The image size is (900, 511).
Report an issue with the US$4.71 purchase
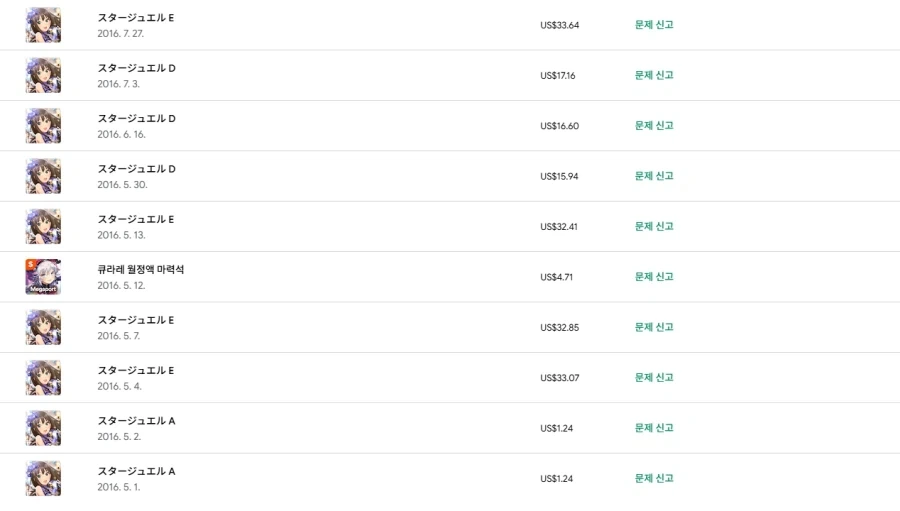pos(654,277)
